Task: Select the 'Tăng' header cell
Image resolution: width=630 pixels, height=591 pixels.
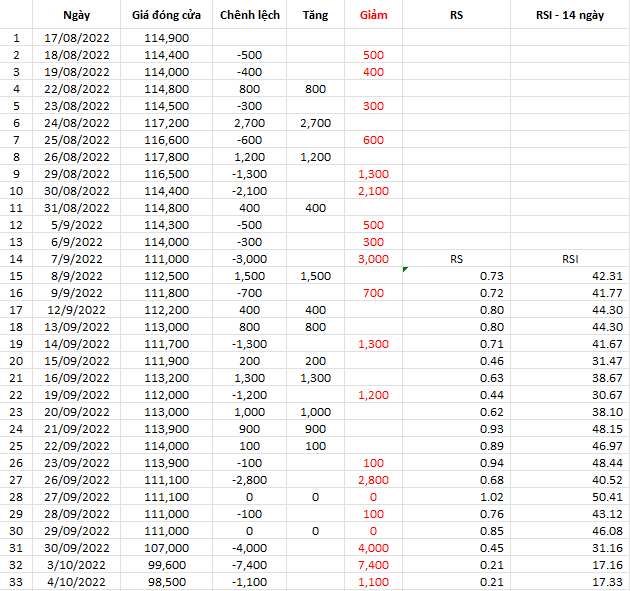Action: (315, 15)
